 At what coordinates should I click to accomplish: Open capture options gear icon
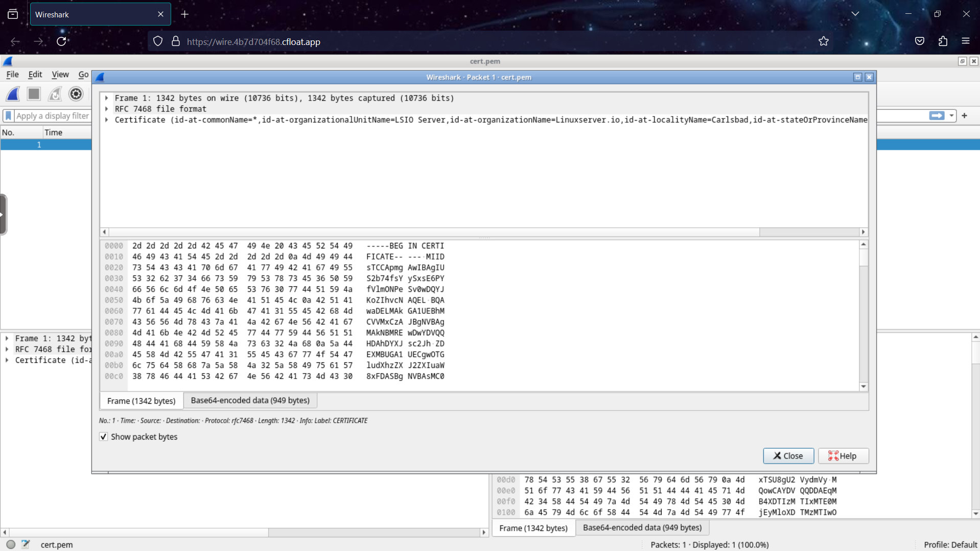click(76, 94)
